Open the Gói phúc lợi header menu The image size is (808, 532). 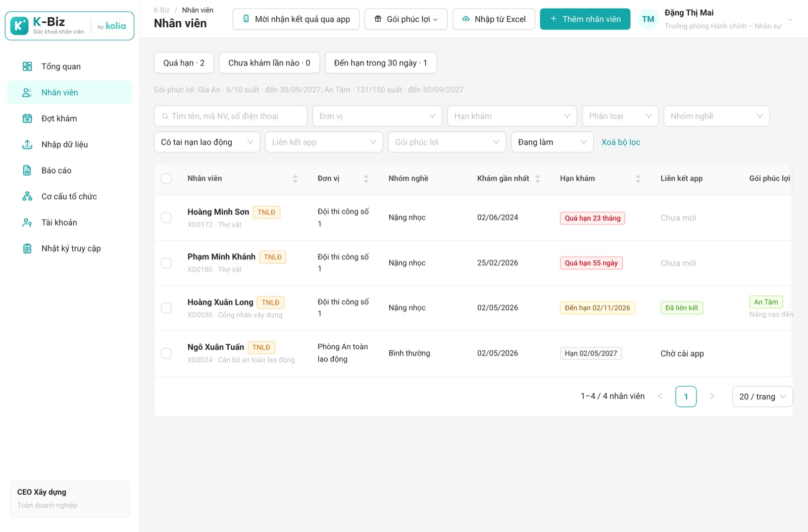[x=406, y=19]
